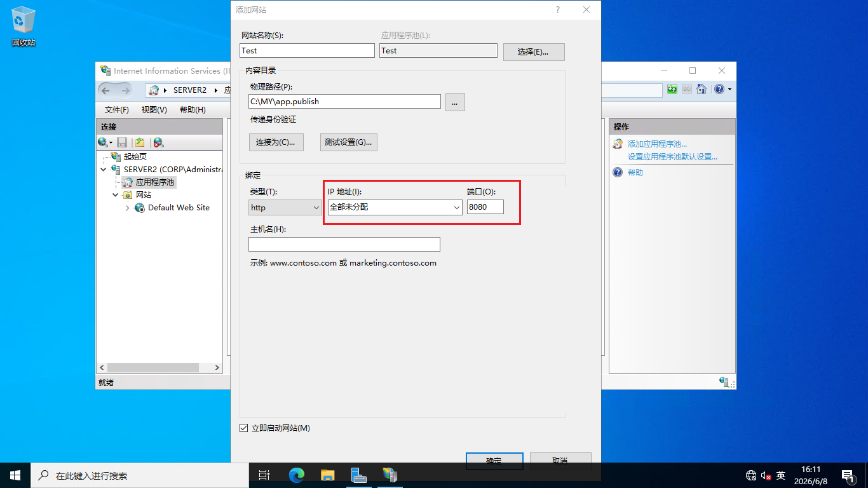This screenshot has height=488, width=868.
Task: Click the server icon in the address breadcrumb
Action: coord(154,90)
